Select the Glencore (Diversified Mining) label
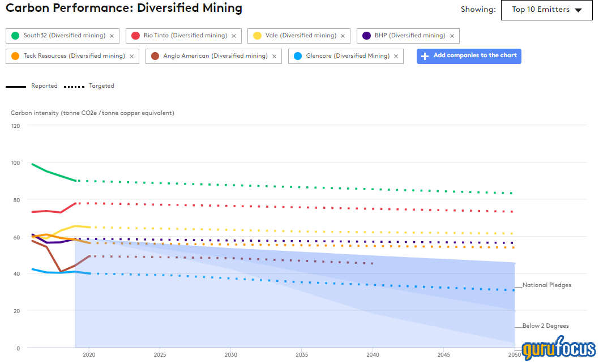599x364 pixels. click(x=348, y=56)
